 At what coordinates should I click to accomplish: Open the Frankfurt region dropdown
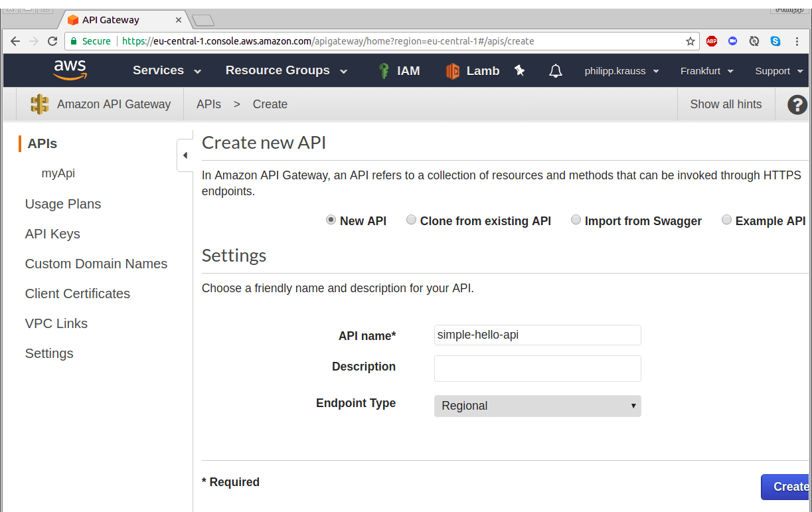(706, 71)
